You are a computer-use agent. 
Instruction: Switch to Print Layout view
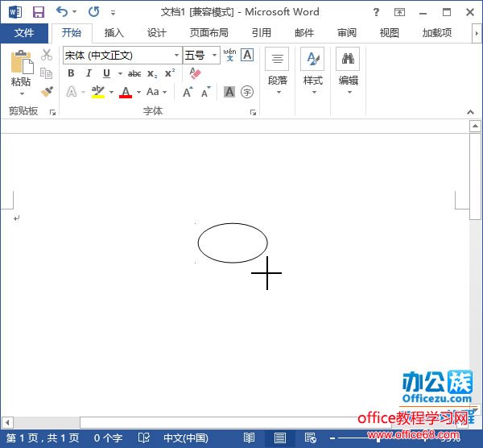click(279, 438)
